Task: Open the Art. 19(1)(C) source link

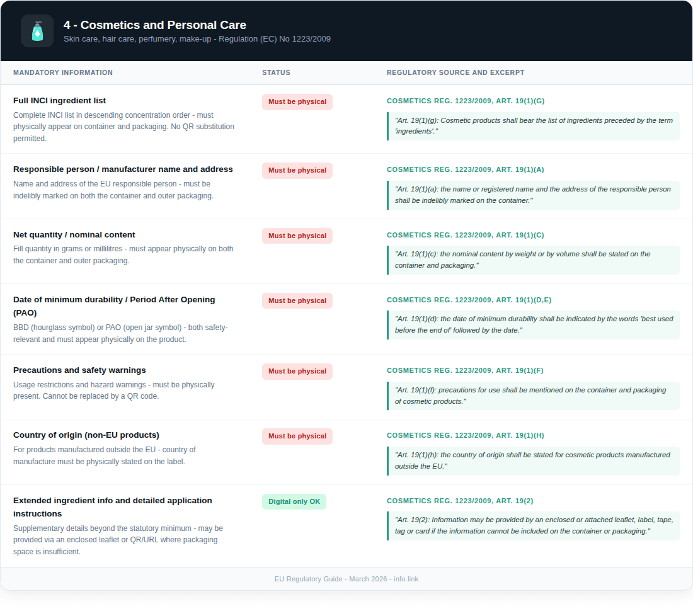Action: [466, 235]
